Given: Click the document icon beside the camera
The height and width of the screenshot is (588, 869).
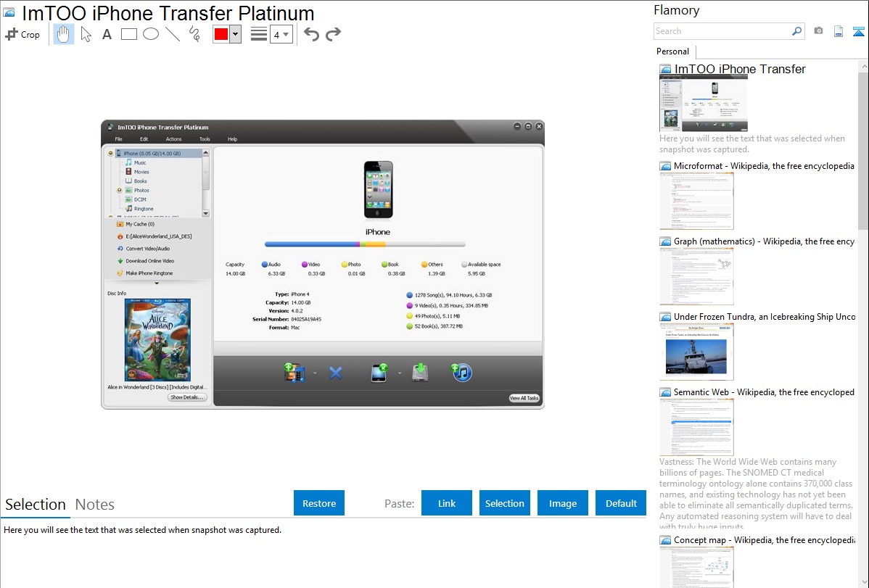Looking at the screenshot, I should pyautogui.click(x=839, y=31).
